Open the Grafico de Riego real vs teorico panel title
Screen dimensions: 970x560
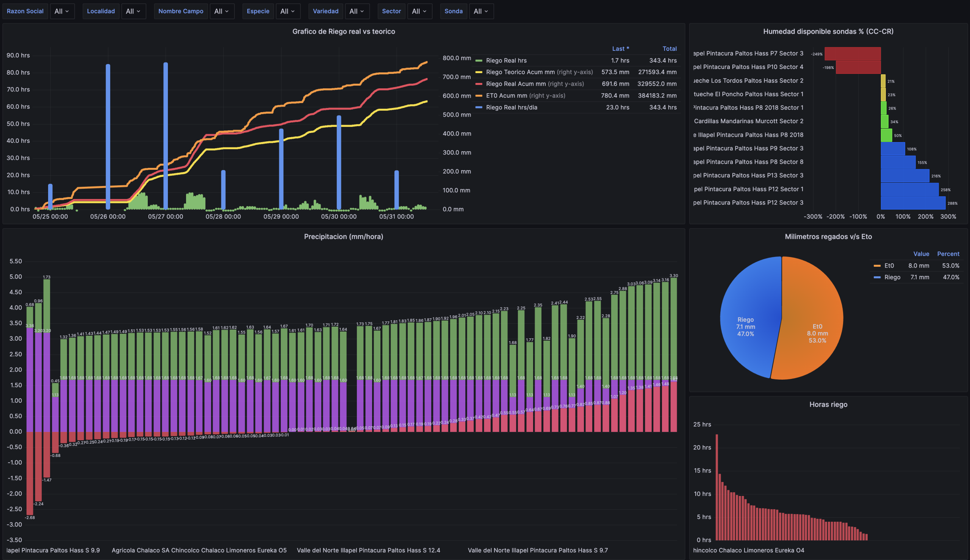tap(343, 31)
